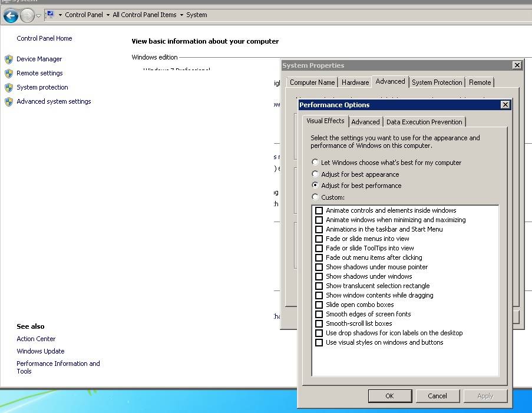
Task: Click the All Control Panel Items breadcrumb
Action: click(x=144, y=15)
